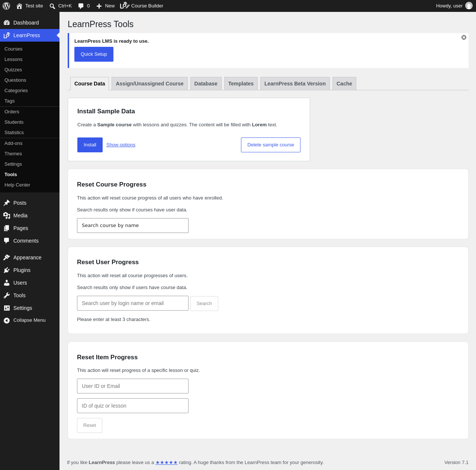This screenshot has width=476, height=470.
Task: Focus the Search user by login field
Action: (x=133, y=303)
